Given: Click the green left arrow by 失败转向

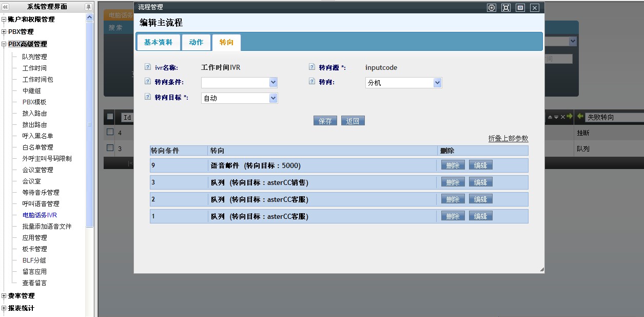Looking at the screenshot, I should click(580, 117).
